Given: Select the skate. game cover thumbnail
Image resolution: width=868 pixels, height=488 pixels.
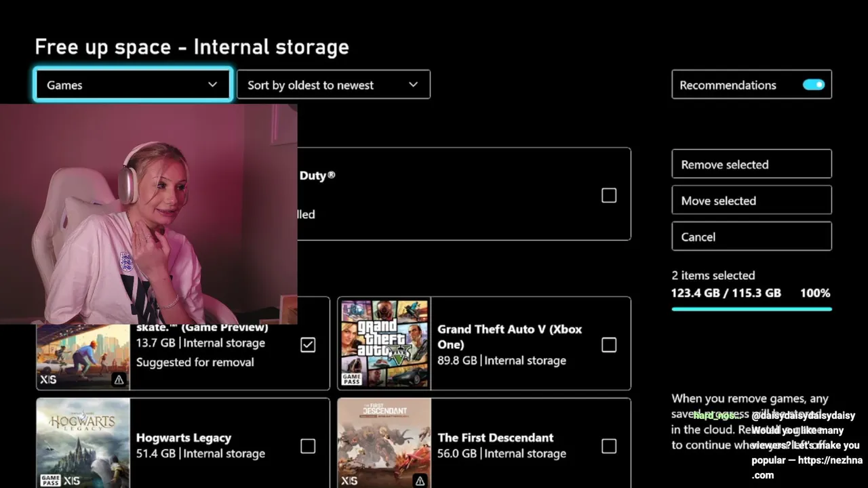Looking at the screenshot, I should click(x=83, y=357).
